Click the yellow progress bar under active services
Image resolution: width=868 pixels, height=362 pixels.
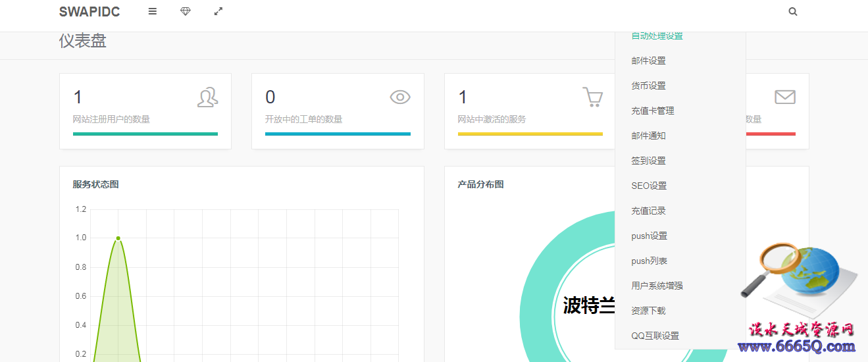pos(530,134)
